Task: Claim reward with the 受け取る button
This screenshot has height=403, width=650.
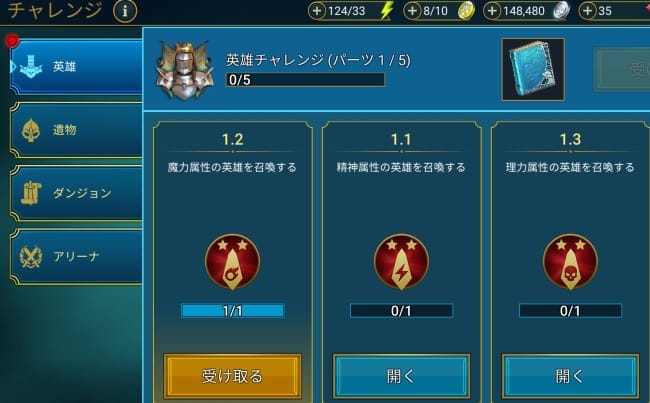Action: pos(233,376)
